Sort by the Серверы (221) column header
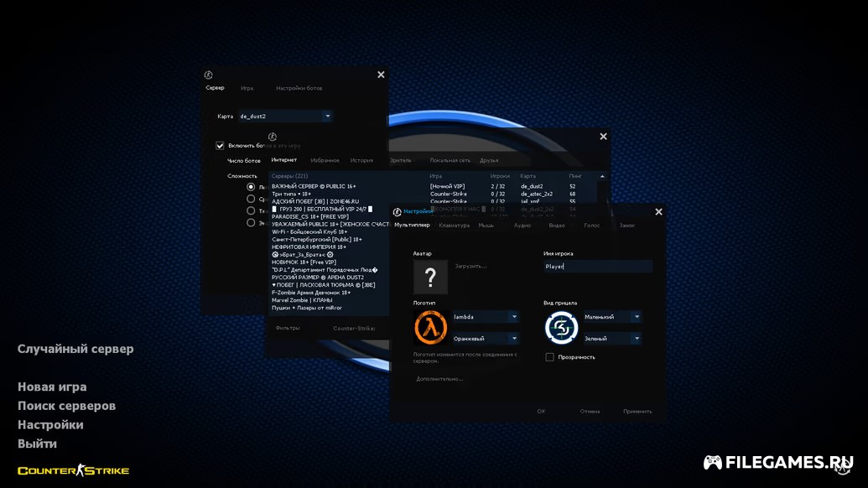This screenshot has width=868, height=488. (289, 176)
